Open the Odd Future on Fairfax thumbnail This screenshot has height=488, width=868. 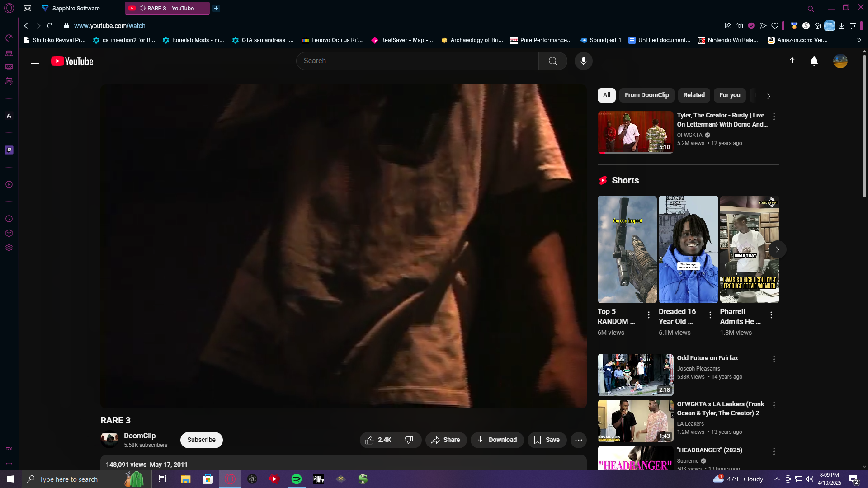tap(635, 375)
